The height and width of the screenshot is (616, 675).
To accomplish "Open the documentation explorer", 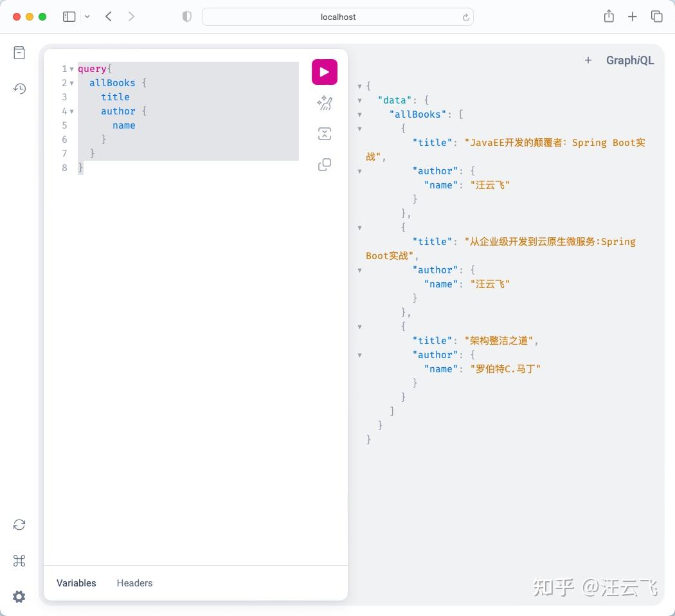I will coord(19,52).
